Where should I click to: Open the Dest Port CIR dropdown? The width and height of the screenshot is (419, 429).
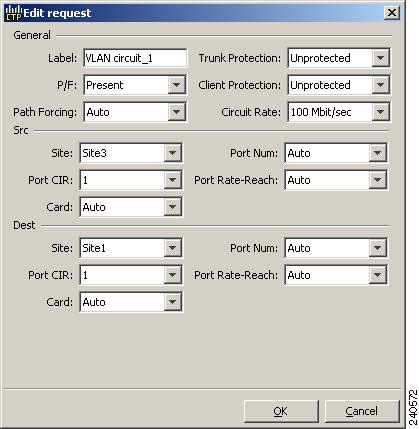click(131, 275)
